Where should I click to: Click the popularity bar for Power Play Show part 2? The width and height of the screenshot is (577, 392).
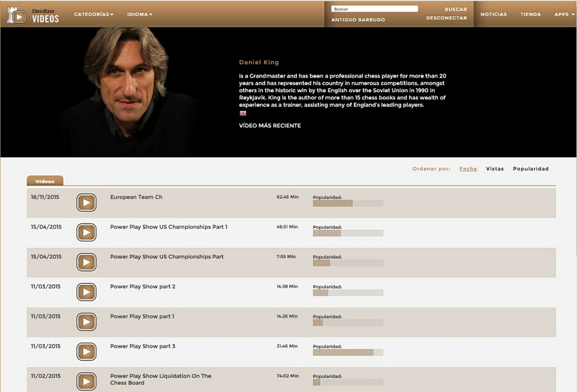348,293
